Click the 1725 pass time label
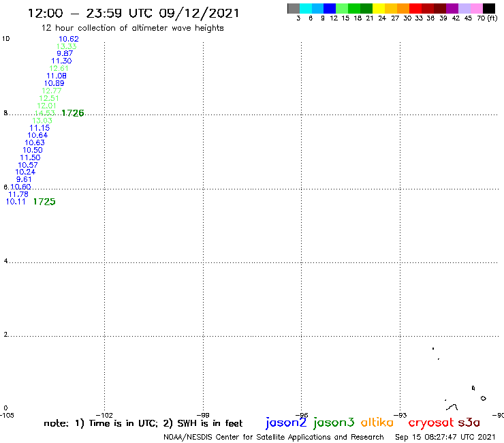Screen dimensions: 504x443 point(44,202)
